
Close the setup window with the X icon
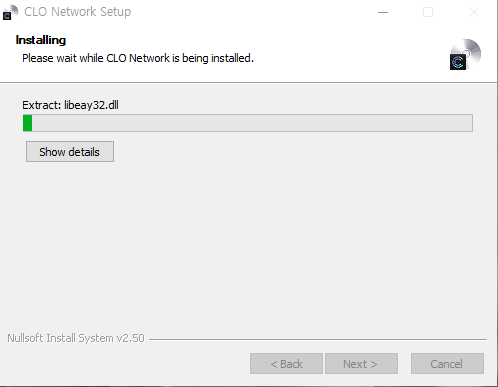[474, 12]
